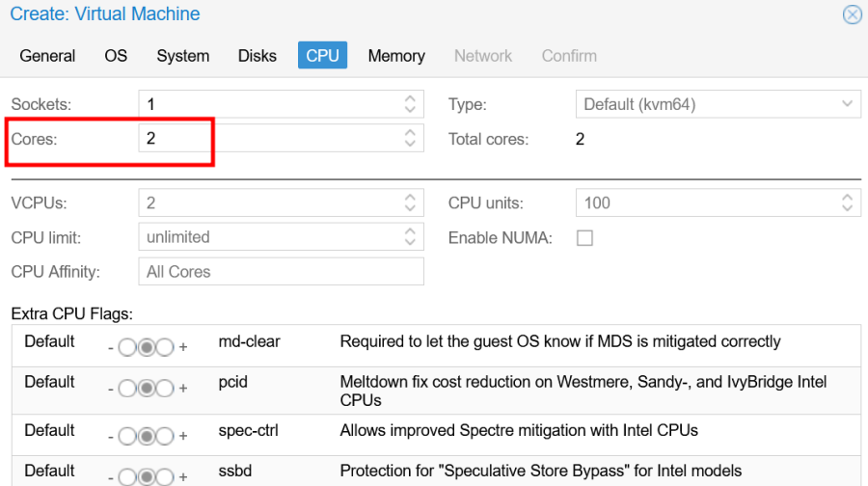Set spec-ctrl flag to default (middle radio)
The image size is (868, 486).
pyautogui.click(x=147, y=436)
